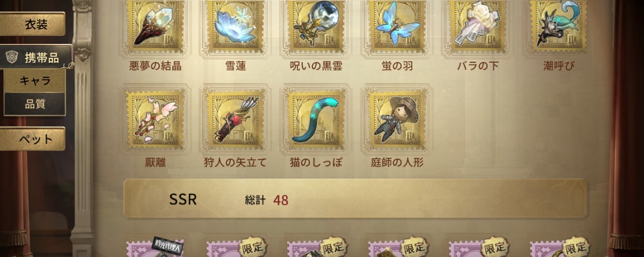Select the rightmost purple 限定 stamp item

coord(559,247)
